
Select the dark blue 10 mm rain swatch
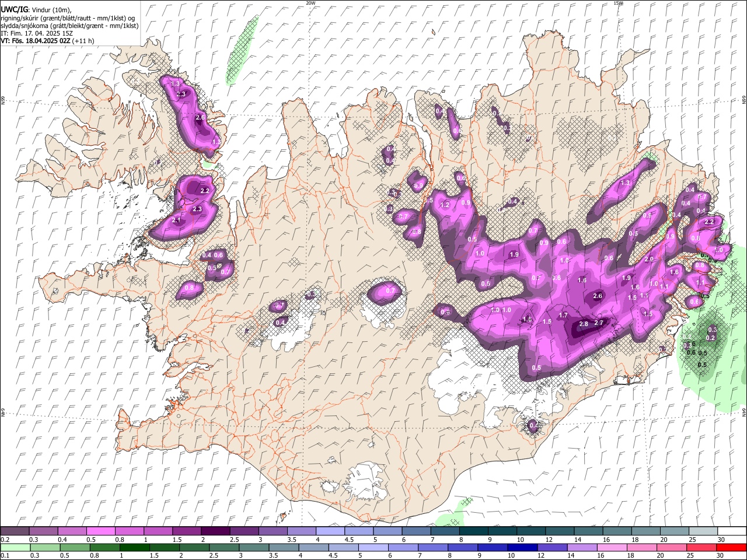coord(522,547)
